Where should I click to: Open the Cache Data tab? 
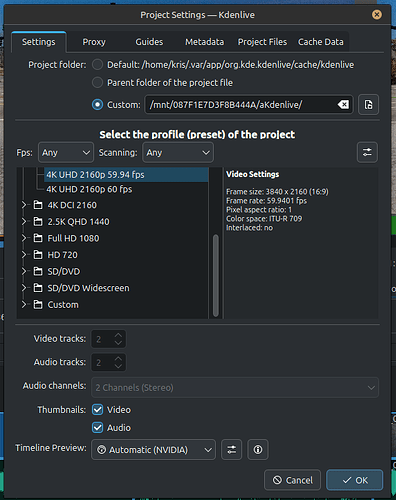pos(321,42)
